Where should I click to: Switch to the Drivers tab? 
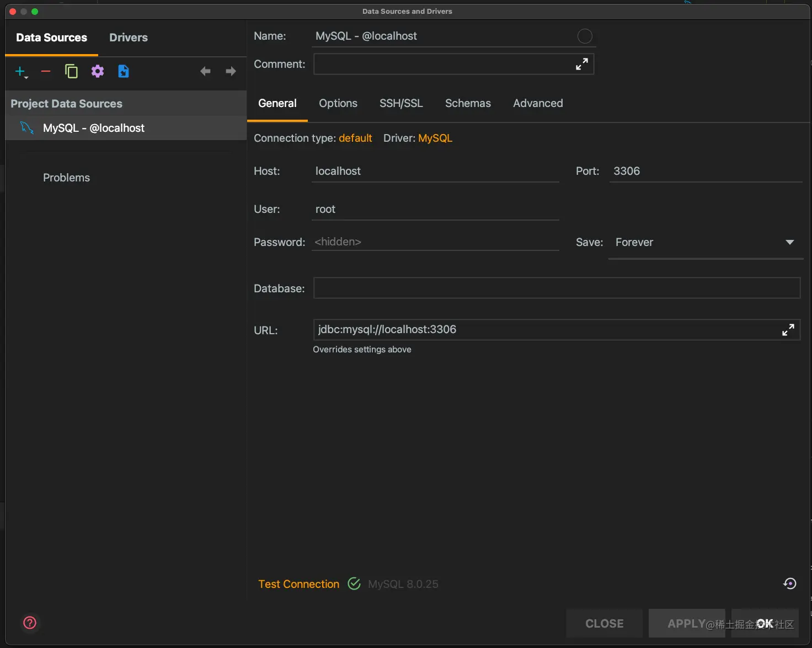129,38
